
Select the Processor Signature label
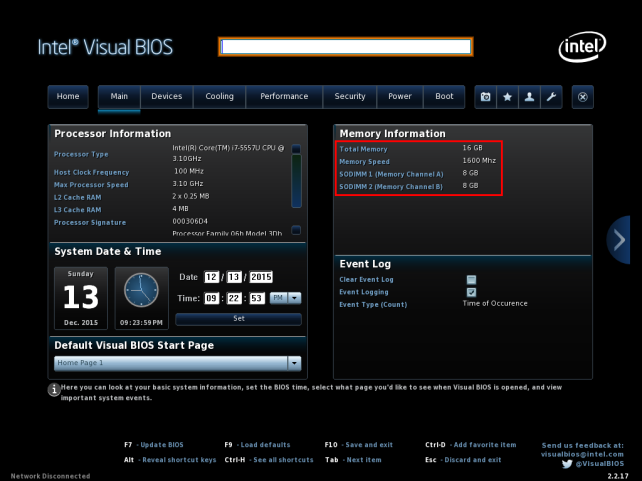90,223
